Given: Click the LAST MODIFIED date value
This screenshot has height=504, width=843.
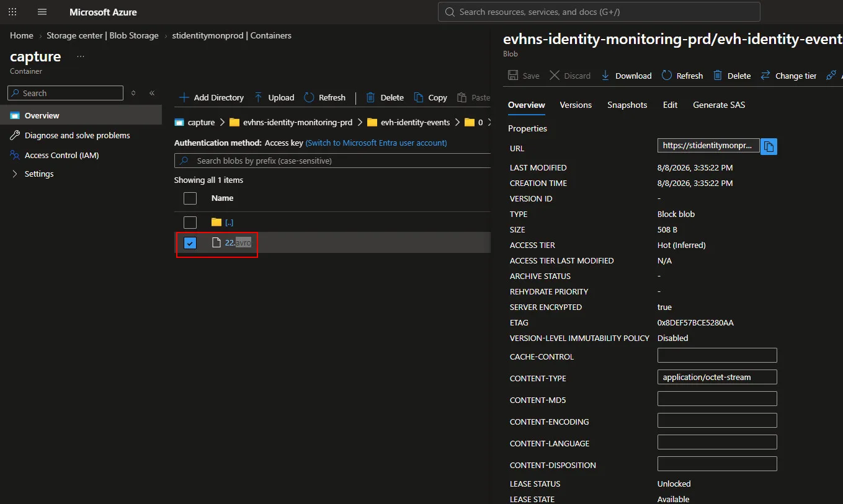Looking at the screenshot, I should click(x=695, y=167).
